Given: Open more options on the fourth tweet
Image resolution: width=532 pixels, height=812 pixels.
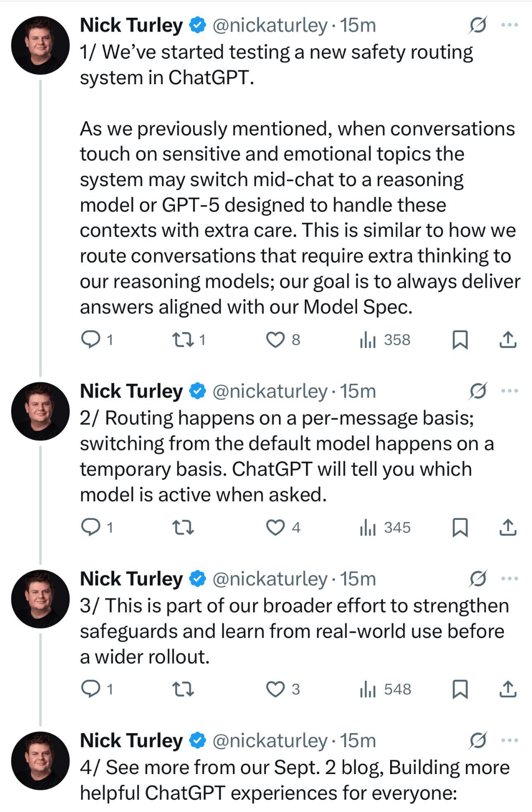Looking at the screenshot, I should pyautogui.click(x=509, y=740).
